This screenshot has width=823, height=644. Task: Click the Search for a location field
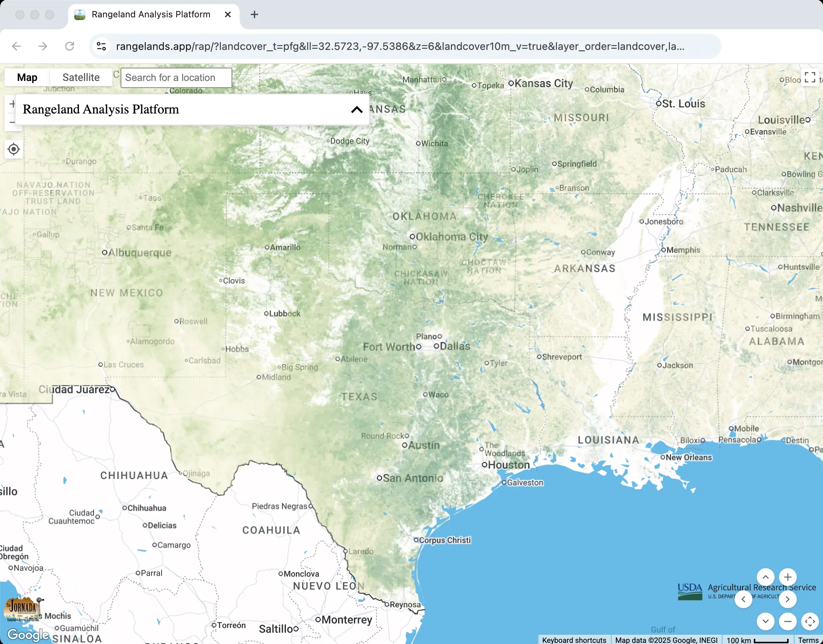click(x=176, y=77)
